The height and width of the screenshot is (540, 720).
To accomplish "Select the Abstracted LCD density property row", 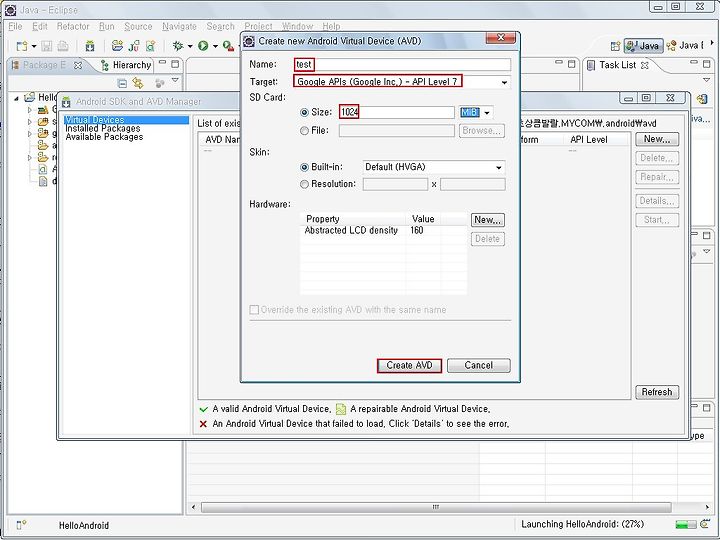I will [383, 231].
